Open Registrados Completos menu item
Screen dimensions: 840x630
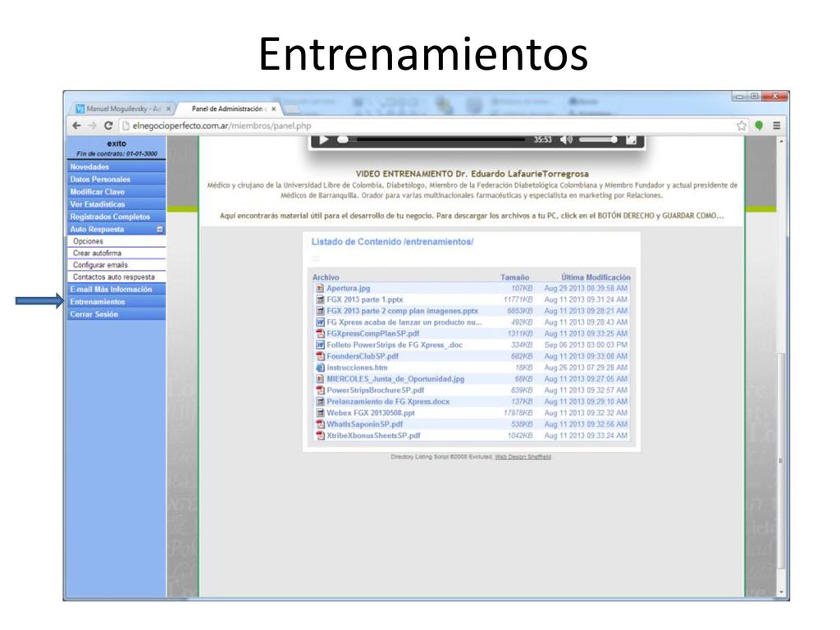point(116,217)
